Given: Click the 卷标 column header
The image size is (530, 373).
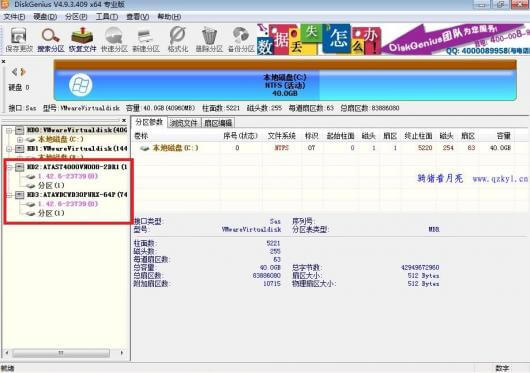Looking at the screenshot, I should 141,136.
